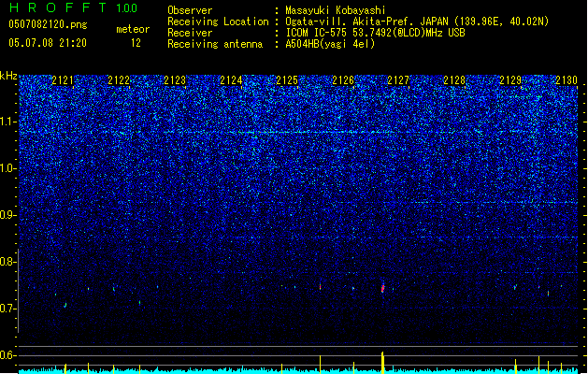Select the Ogata-vill. Akita-Pref. JAPAN location text
The height and width of the screenshot is (374, 588).
click(x=417, y=22)
